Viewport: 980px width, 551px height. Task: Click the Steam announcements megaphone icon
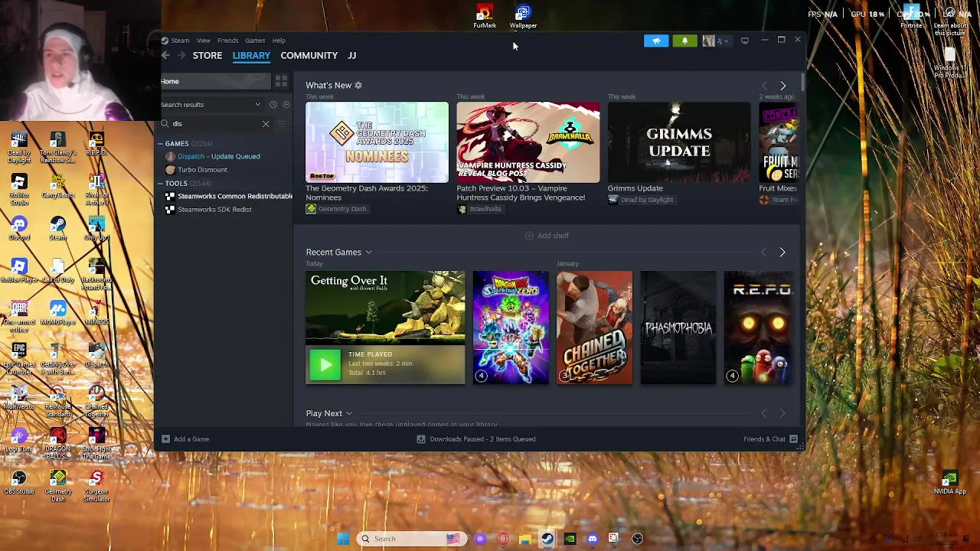pyautogui.click(x=656, y=41)
